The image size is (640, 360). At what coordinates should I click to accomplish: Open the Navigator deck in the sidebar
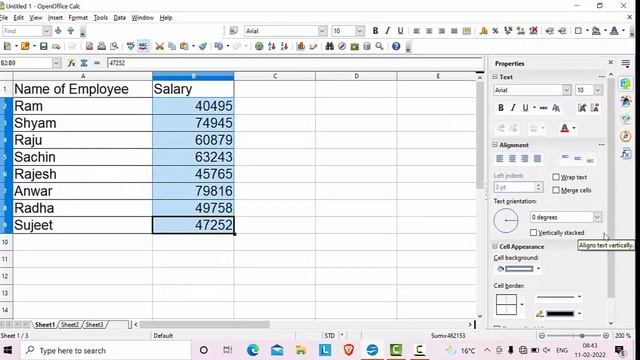tap(626, 136)
